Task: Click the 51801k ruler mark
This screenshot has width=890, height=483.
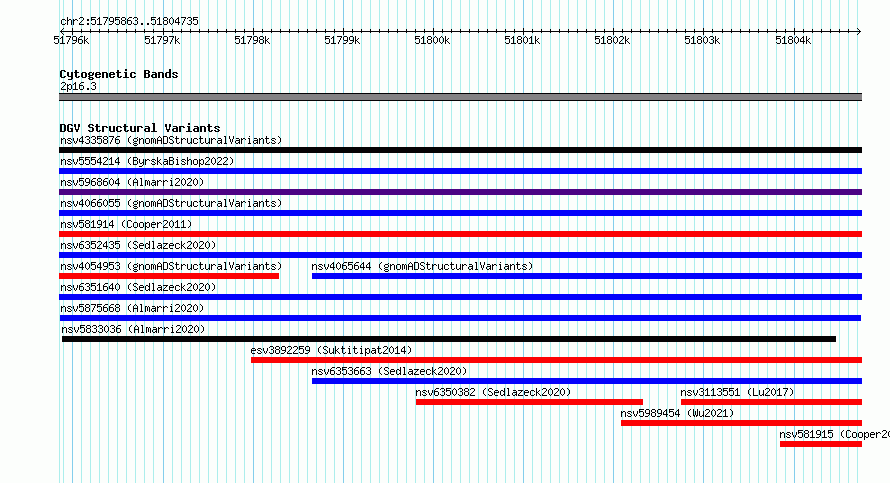Action: [522, 40]
